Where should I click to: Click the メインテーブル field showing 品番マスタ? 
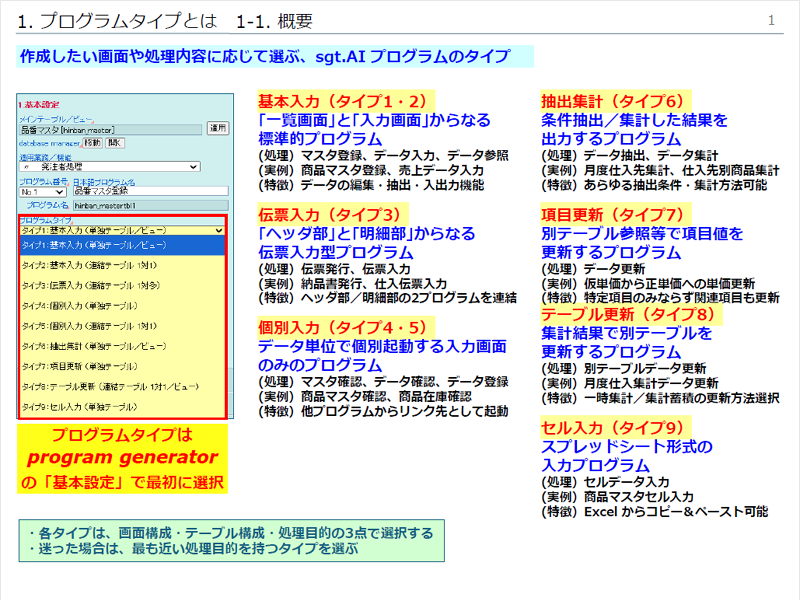111,130
